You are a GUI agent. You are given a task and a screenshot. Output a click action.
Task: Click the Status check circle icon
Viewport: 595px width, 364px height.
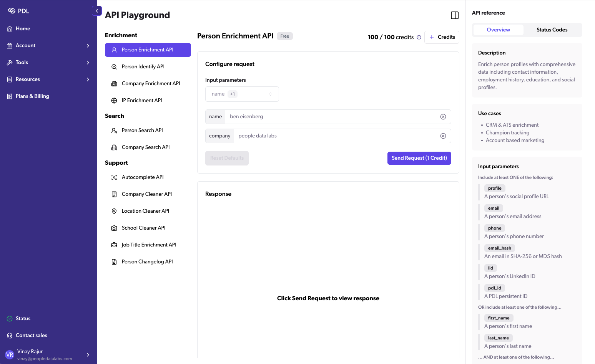10,319
